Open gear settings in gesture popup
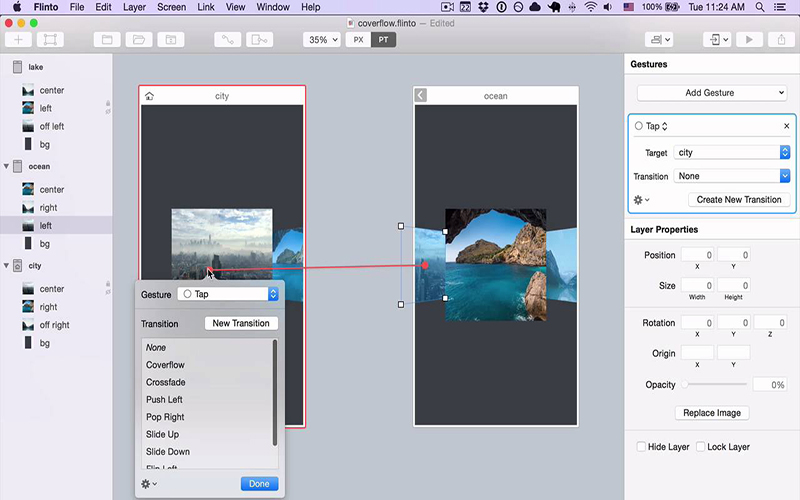Image resolution: width=800 pixels, height=500 pixels. click(x=148, y=484)
